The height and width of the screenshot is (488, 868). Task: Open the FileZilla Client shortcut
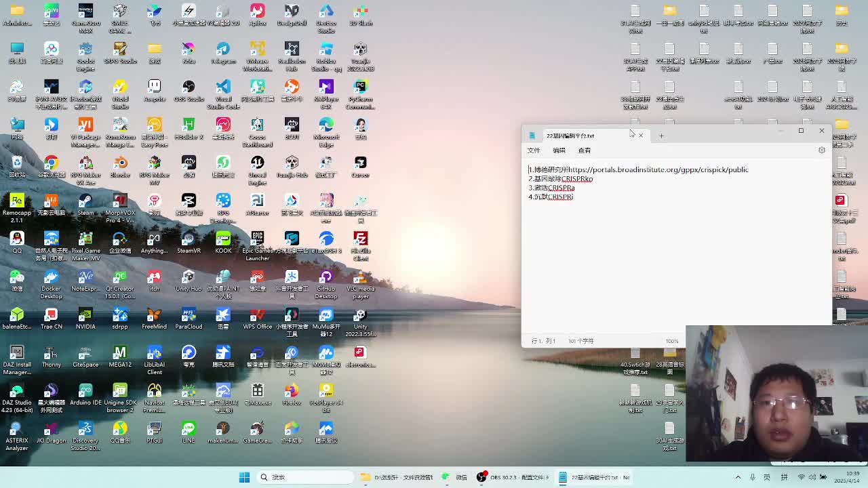click(x=360, y=245)
